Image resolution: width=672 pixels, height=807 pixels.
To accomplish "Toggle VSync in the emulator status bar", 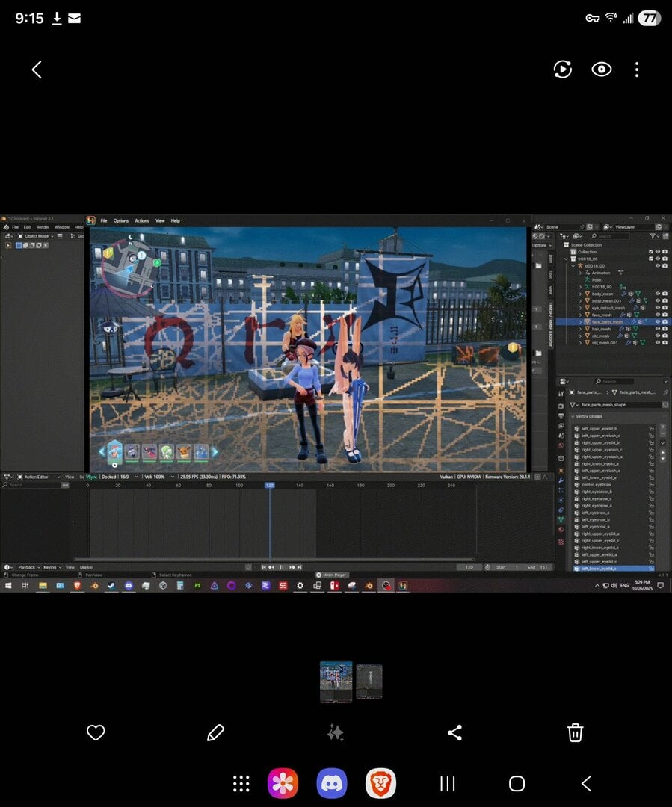I will pyautogui.click(x=92, y=477).
